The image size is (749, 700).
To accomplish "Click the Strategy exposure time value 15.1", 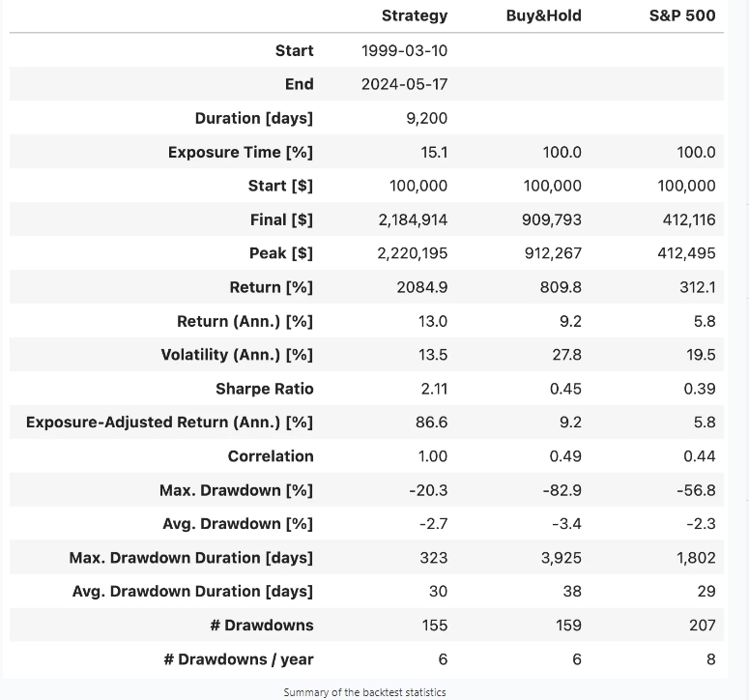I will pyautogui.click(x=432, y=152).
